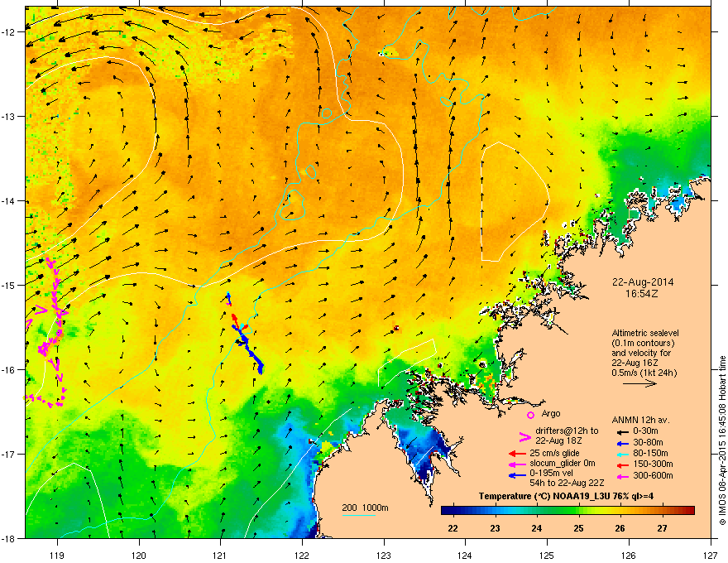
Task: Click the 25 cm/s glide label
Action: (x=554, y=453)
